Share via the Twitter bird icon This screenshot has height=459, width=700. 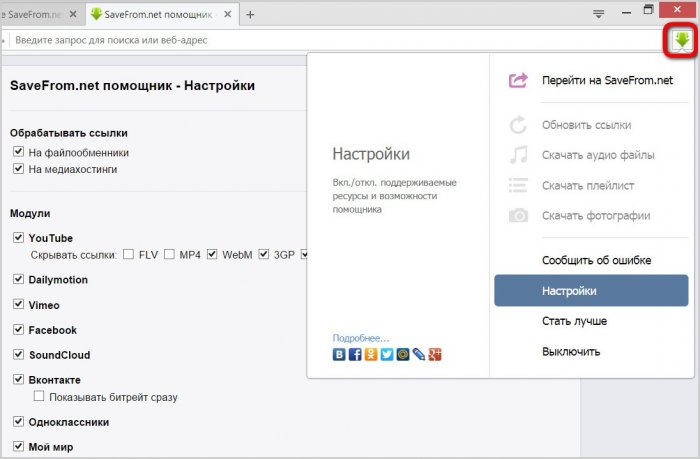coord(387,355)
